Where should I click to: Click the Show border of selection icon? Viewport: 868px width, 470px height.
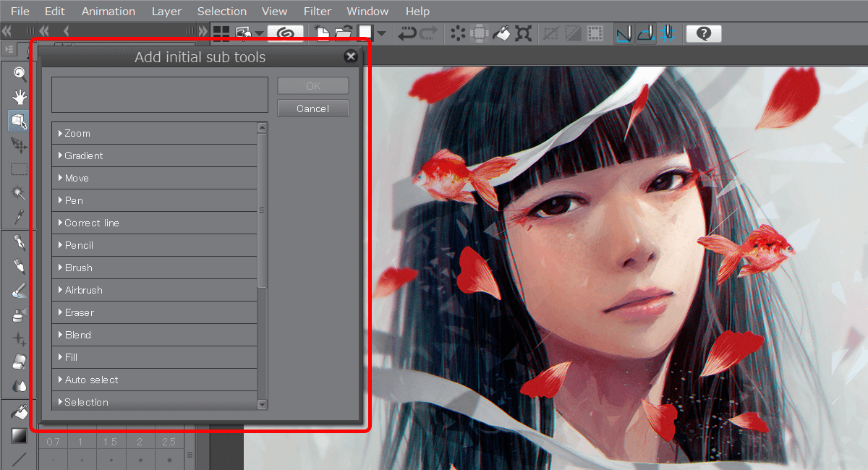595,33
